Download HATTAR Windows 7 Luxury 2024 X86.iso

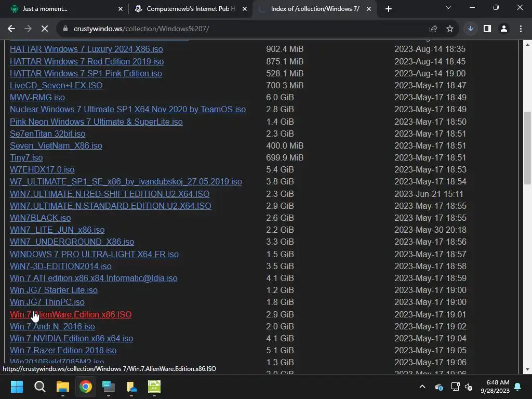coord(86,49)
